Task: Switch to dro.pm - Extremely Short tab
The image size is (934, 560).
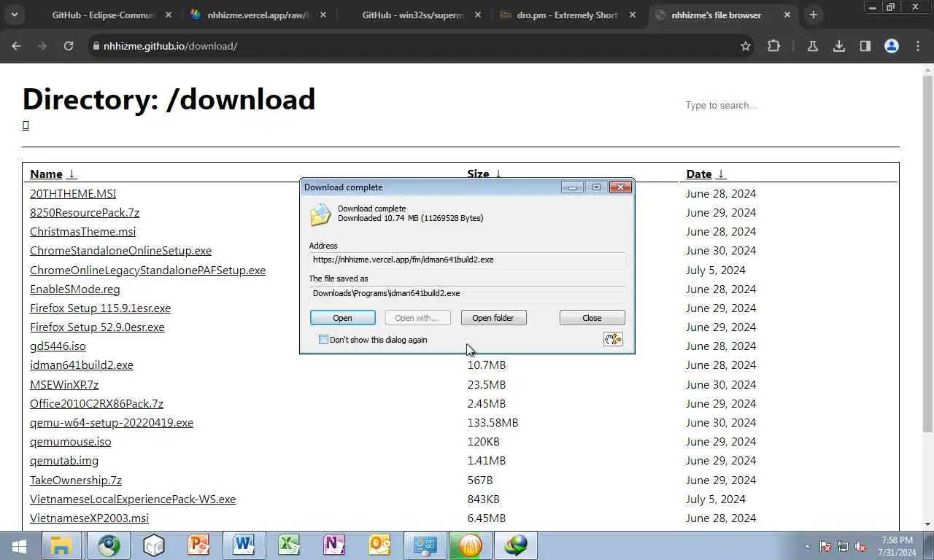Action: coord(566,15)
